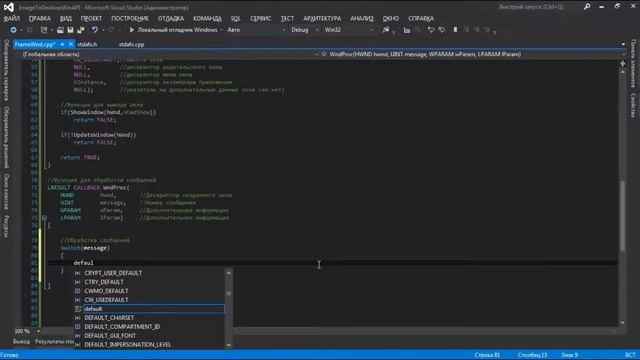
Task: Open the Панель элементов right side tab
Action: pos(633,63)
